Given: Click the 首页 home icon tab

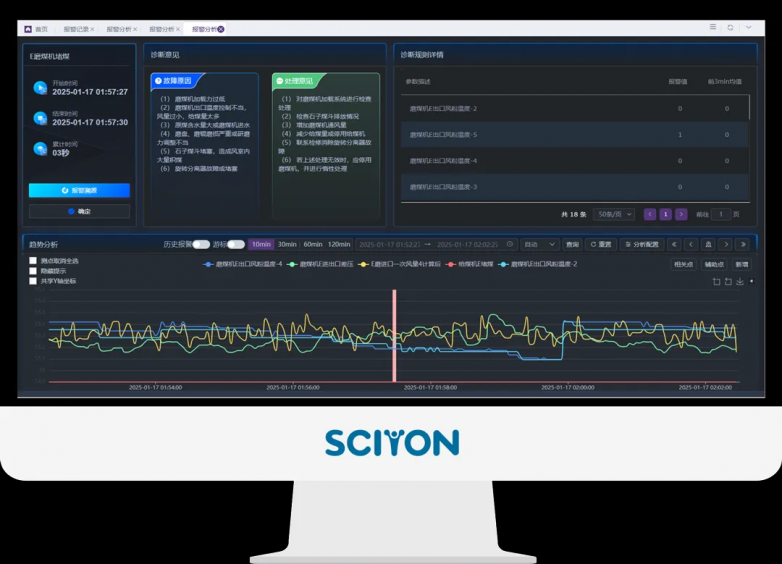Looking at the screenshot, I should (x=35, y=29).
